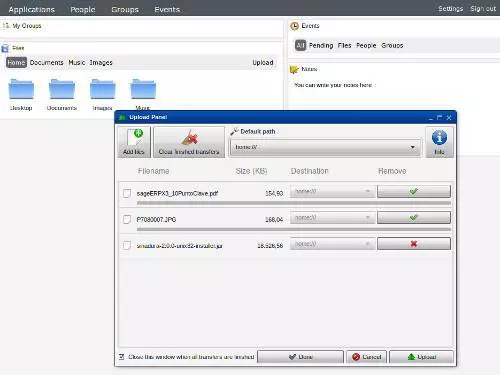The width and height of the screenshot is (500, 375).
Task: Click red X remove button for installer.jar
Action: pyautogui.click(x=414, y=244)
